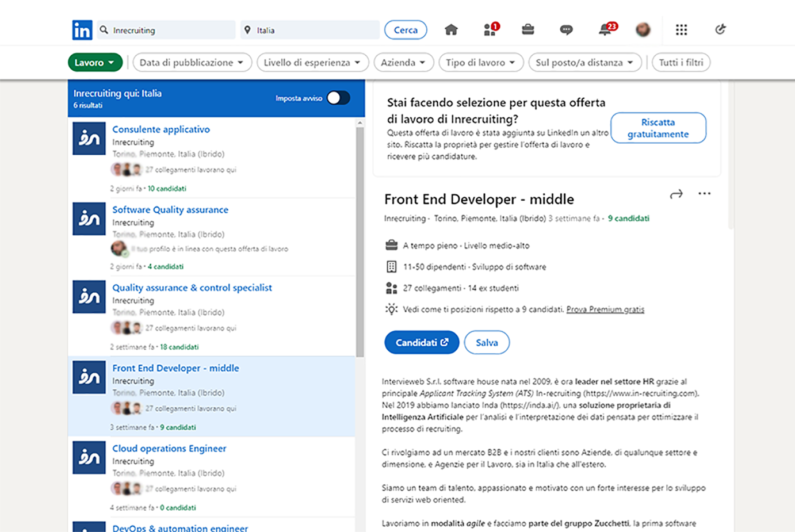
Task: Click '6 risultati' text
Action: tap(88, 105)
